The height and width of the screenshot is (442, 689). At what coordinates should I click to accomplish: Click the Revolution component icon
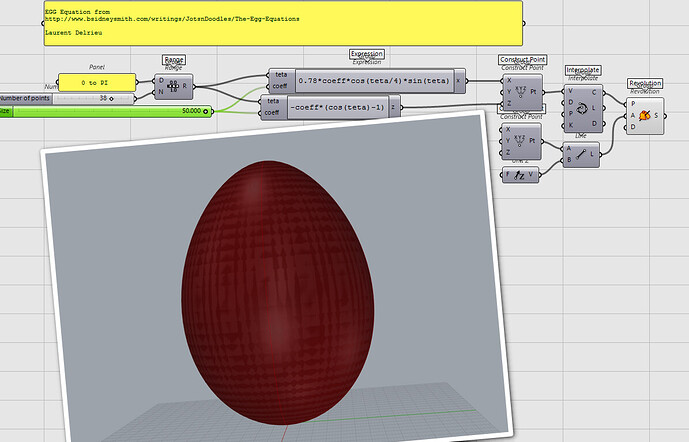644,116
